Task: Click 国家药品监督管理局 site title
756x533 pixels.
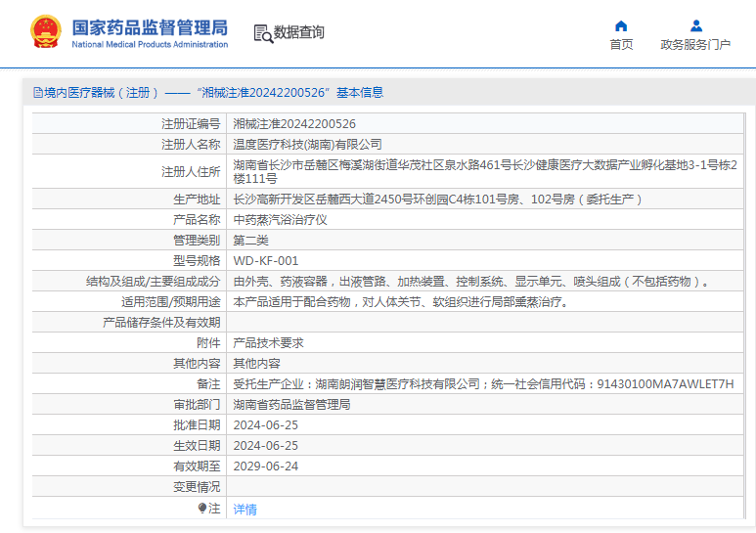Action: click(x=150, y=27)
